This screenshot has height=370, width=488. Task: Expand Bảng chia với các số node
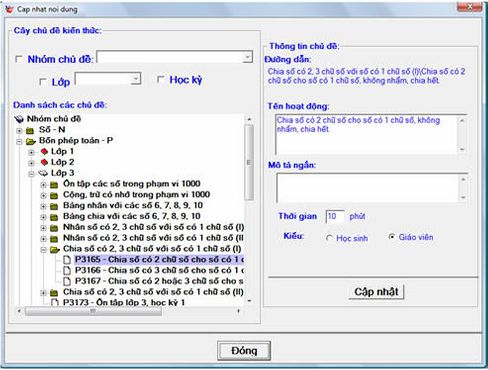click(43, 217)
